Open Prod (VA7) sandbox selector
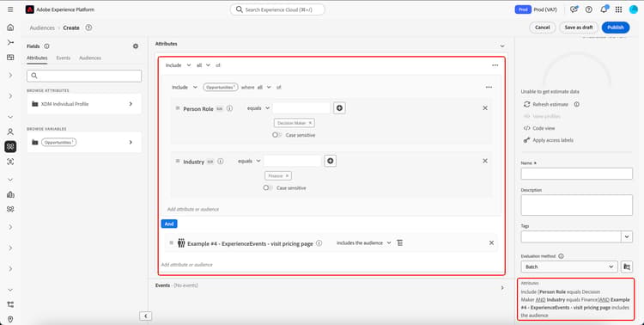The height and width of the screenshot is (325, 644). tap(536, 9)
